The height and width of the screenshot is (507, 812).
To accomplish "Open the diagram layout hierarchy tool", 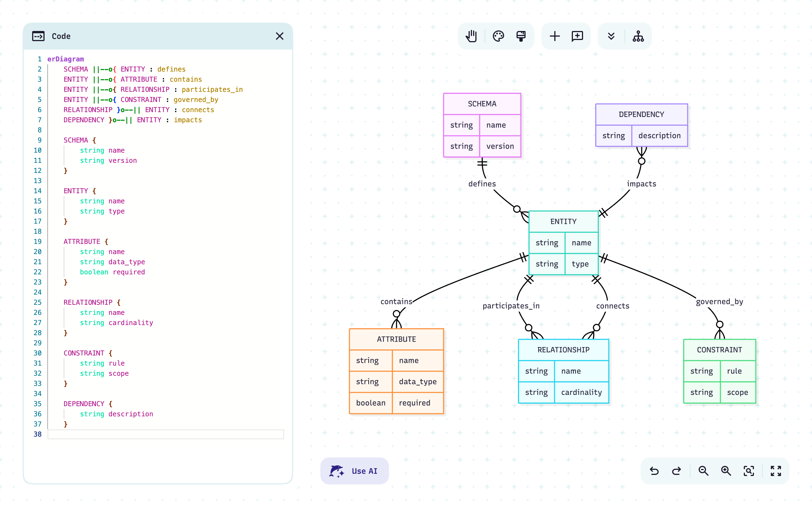I will (638, 36).
